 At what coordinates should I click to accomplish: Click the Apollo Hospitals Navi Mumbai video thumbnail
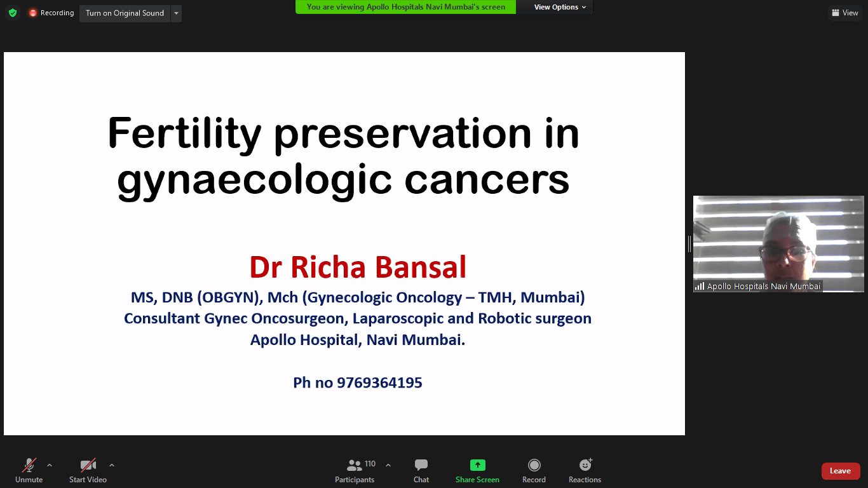point(778,244)
